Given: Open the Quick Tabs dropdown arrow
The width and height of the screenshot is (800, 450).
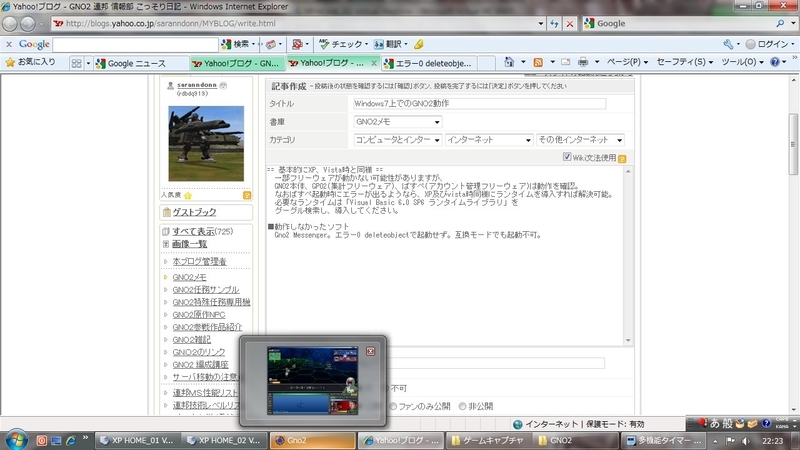Looking at the screenshot, I should (88, 63).
